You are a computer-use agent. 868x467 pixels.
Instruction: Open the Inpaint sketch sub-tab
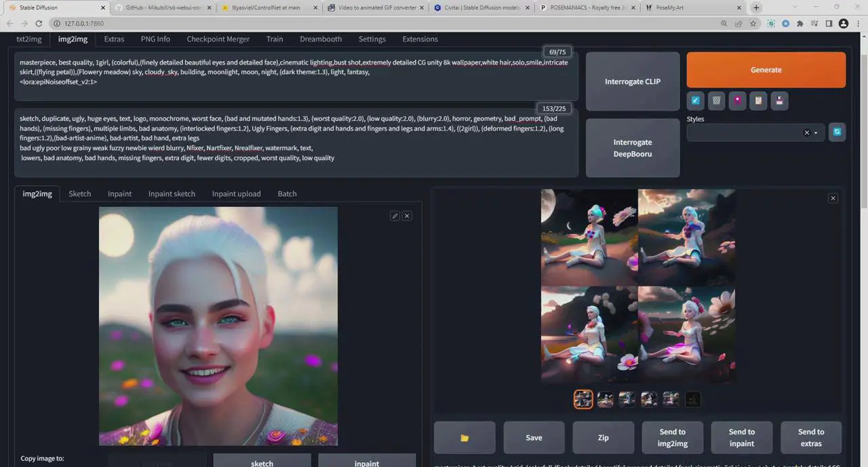coord(172,193)
